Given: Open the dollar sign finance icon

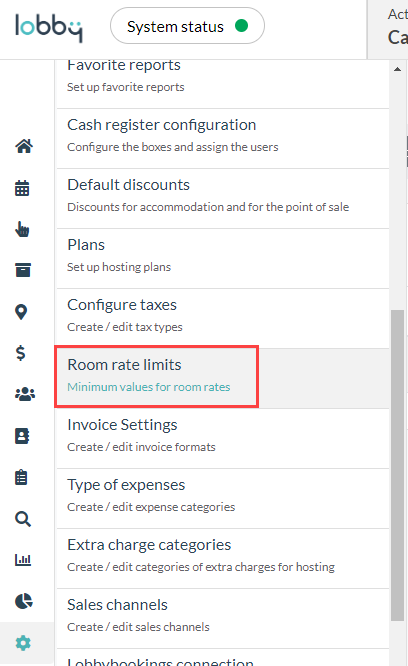Looking at the screenshot, I should click(x=21, y=353).
